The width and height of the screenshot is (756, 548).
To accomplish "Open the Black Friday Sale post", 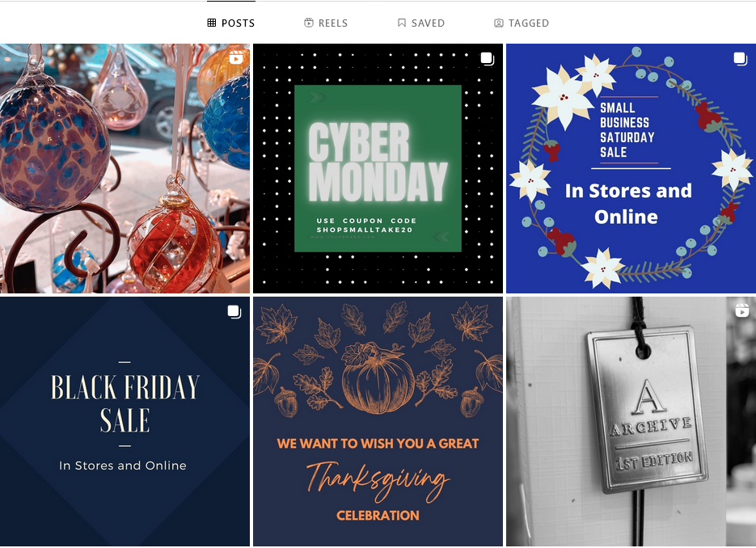I will click(x=125, y=421).
